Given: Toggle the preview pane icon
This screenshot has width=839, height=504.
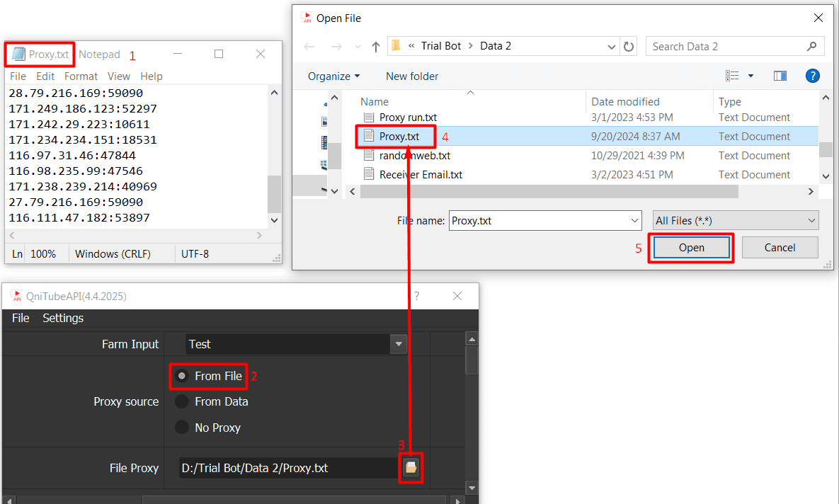Looking at the screenshot, I should [780, 76].
